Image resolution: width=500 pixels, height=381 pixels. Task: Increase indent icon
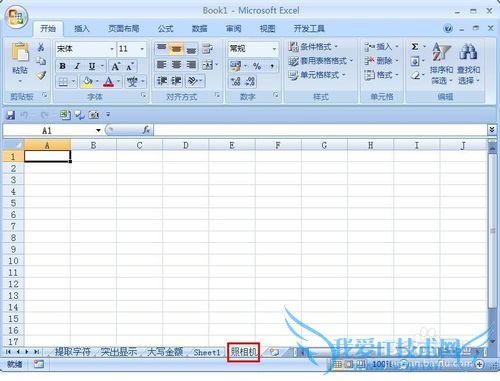click(x=176, y=80)
